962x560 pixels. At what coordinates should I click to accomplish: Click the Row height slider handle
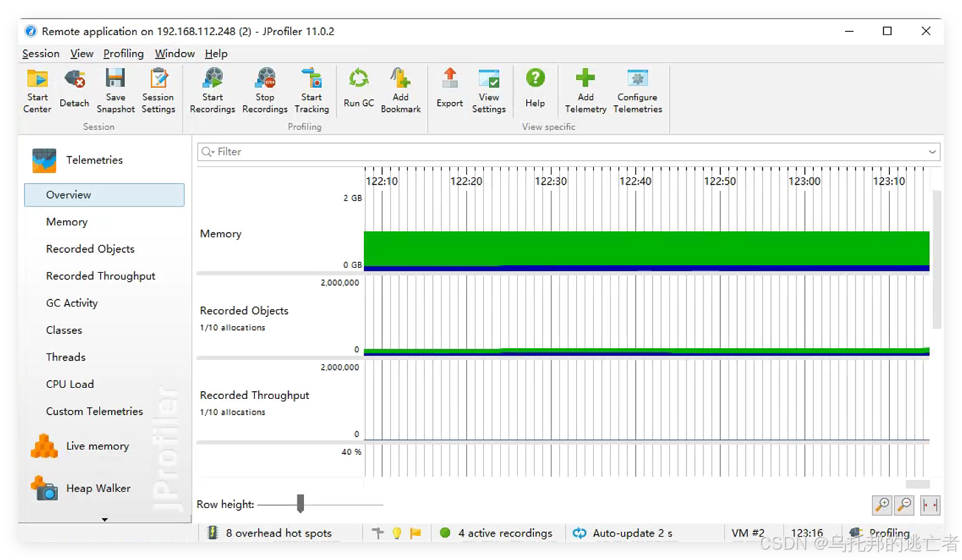(300, 503)
